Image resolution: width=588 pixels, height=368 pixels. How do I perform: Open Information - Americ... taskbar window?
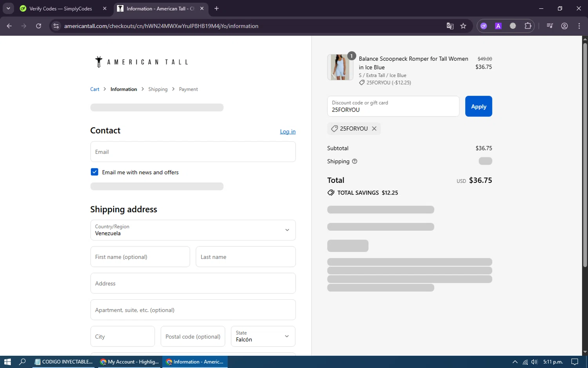(195, 362)
